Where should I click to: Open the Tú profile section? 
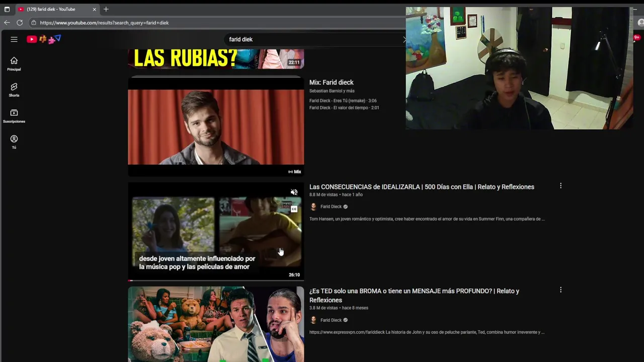tap(14, 142)
